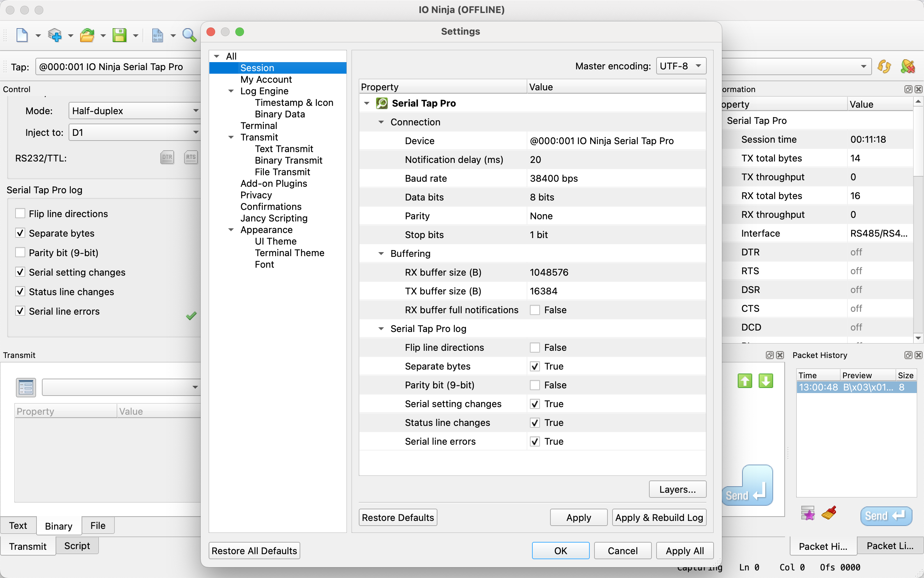Click the green checkmark in log settings
Image resolution: width=924 pixels, height=578 pixels.
pos(191,316)
